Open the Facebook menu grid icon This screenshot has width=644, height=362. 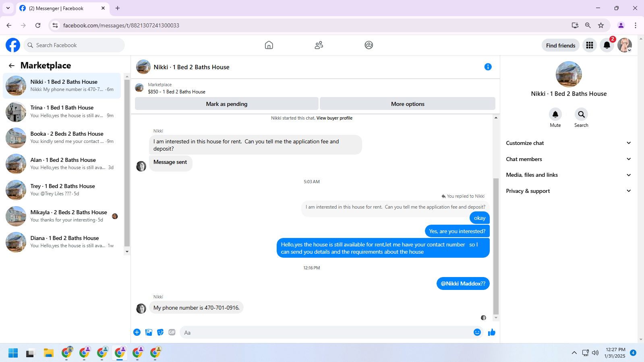(x=590, y=45)
